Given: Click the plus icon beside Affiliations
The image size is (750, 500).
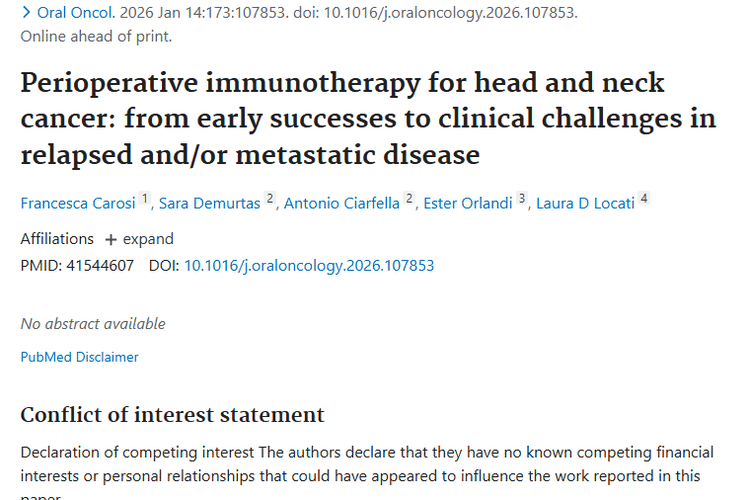Looking at the screenshot, I should point(111,239).
